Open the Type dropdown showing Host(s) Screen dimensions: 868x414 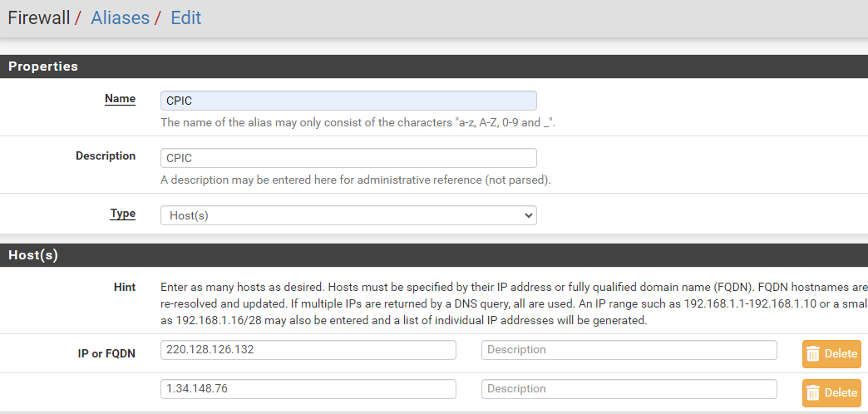click(348, 215)
